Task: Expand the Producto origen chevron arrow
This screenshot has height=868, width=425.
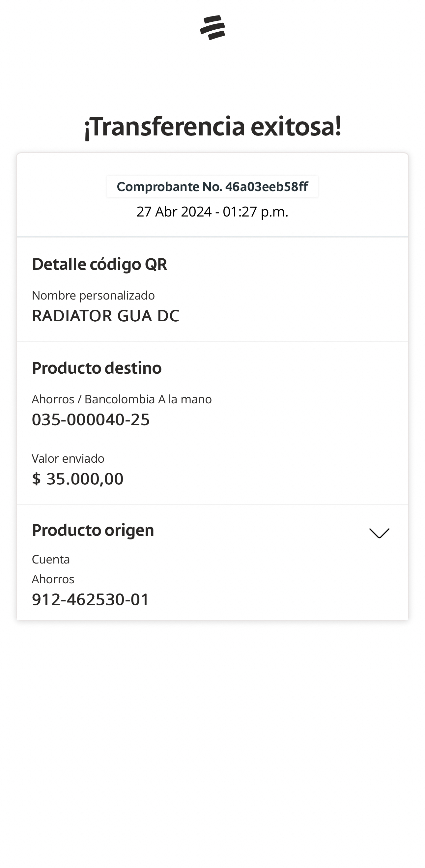Action: click(x=379, y=533)
